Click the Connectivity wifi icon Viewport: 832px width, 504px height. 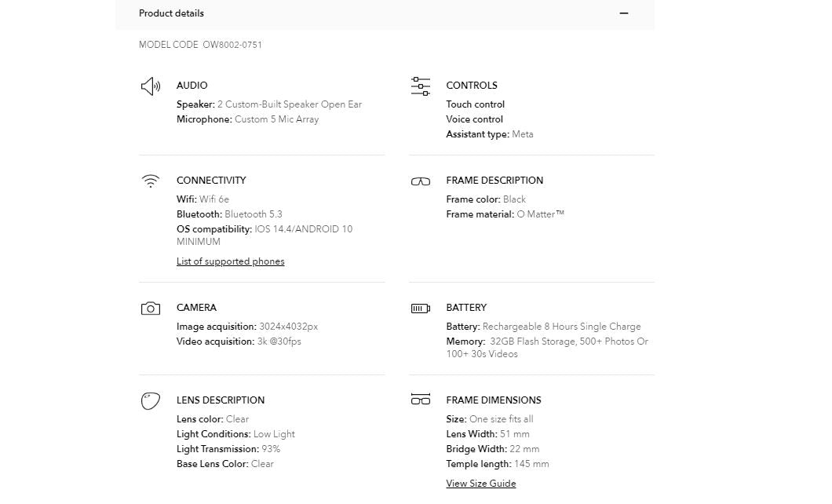(x=150, y=181)
